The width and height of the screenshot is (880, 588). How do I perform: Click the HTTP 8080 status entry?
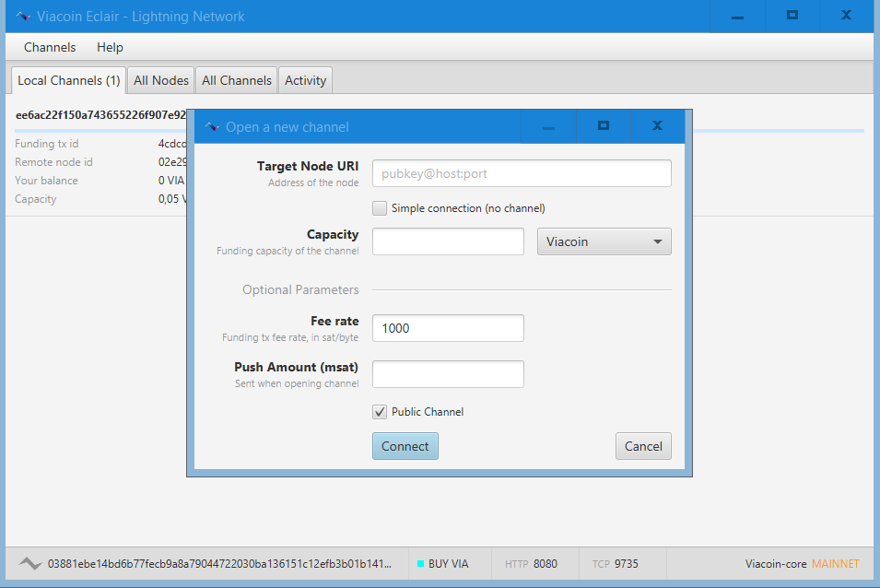click(x=531, y=563)
